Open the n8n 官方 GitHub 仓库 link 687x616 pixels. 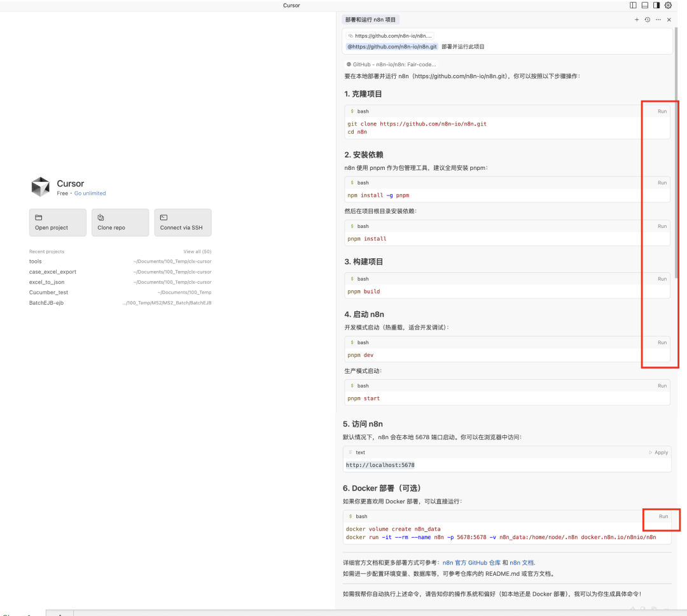(471, 563)
